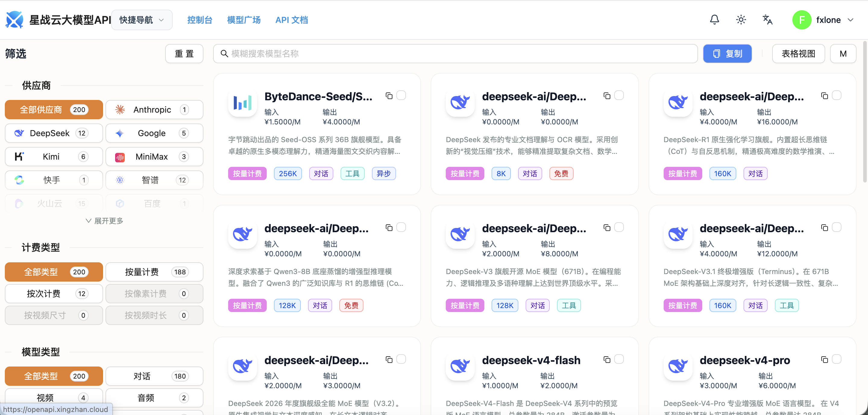Filter by 视频 model type

54,398
